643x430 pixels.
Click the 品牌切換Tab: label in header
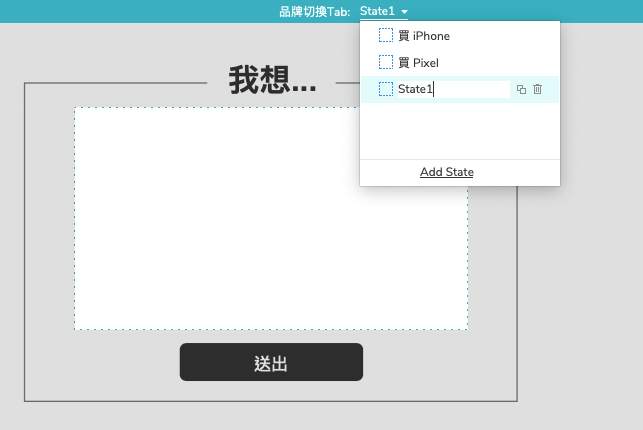[315, 11]
